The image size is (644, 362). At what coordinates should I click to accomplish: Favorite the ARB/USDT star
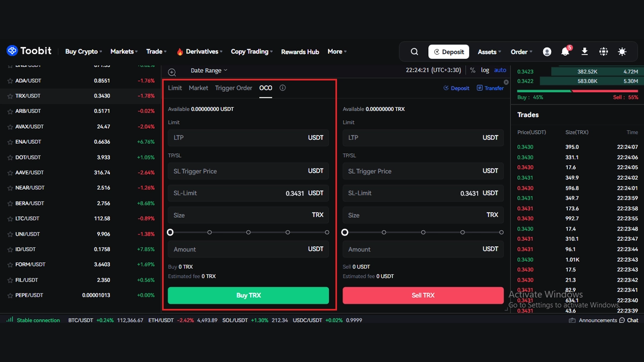(x=10, y=112)
